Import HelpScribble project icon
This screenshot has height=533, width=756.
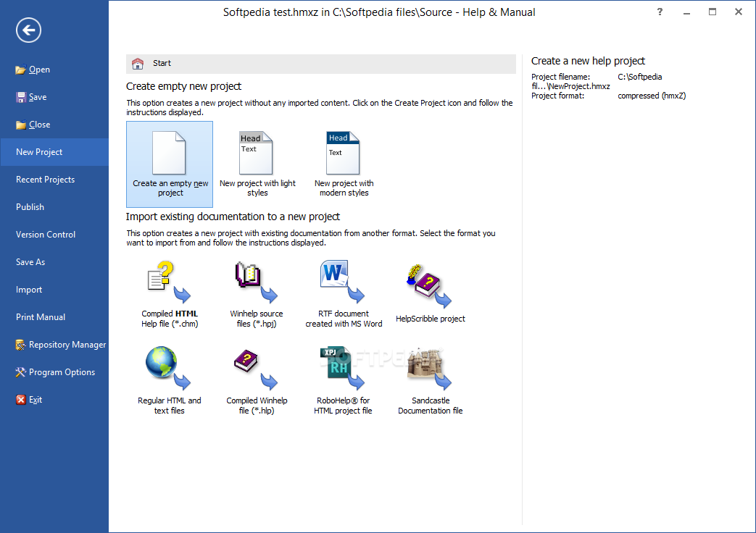(x=429, y=286)
